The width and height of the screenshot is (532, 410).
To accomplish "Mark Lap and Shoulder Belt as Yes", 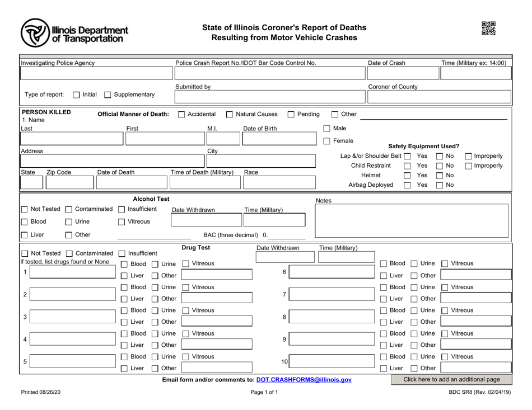I will pyautogui.click(x=408, y=156).
